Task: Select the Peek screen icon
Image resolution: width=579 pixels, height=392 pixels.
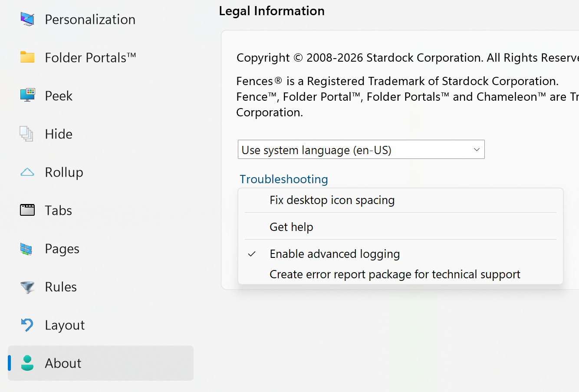Action: (27, 96)
